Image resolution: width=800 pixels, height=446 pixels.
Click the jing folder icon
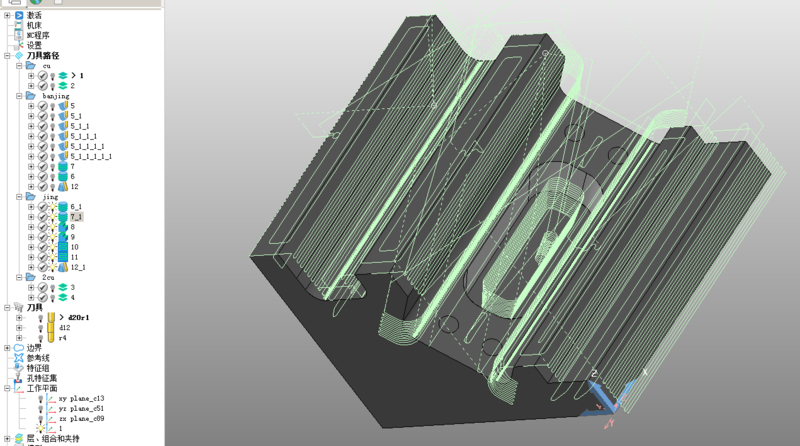(31, 196)
